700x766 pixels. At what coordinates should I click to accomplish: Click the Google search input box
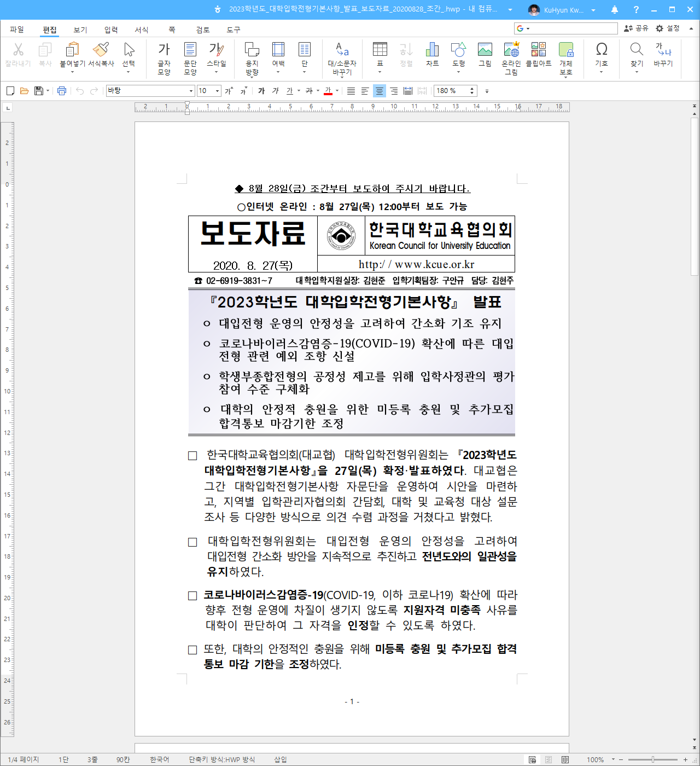pos(566,28)
